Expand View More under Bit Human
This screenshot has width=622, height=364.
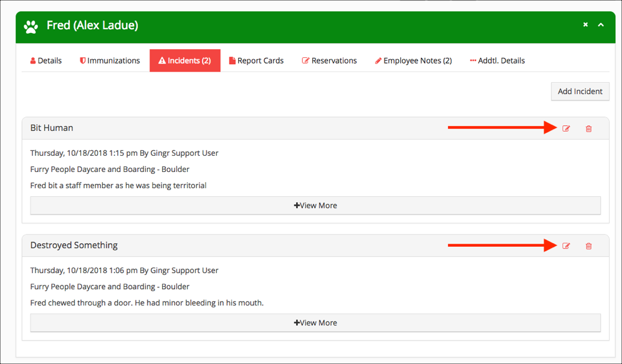(315, 206)
